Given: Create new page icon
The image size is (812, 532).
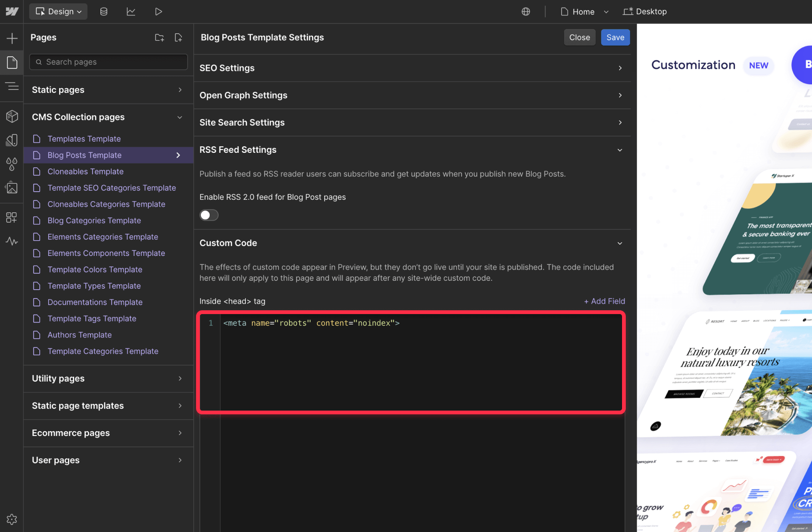Looking at the screenshot, I should click(x=178, y=37).
